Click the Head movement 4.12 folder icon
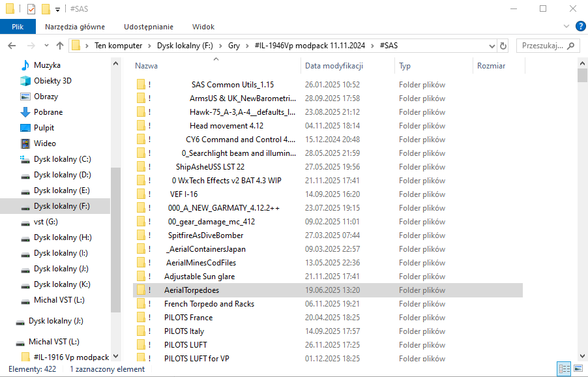Image resolution: width=588 pixels, height=377 pixels. click(x=141, y=126)
